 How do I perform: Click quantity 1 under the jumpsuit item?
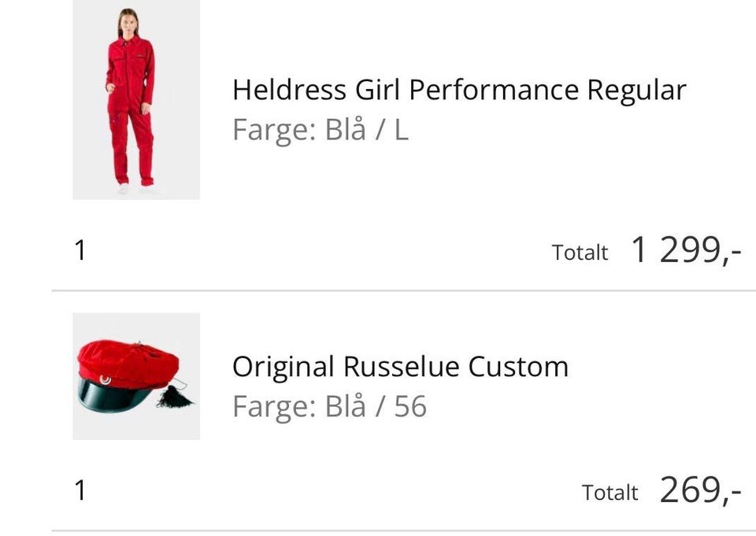point(80,251)
